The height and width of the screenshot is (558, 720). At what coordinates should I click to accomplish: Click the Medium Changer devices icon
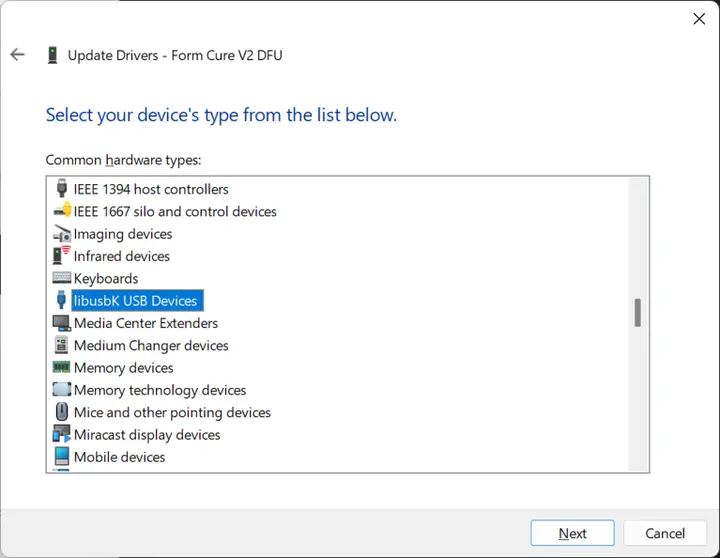pos(61,345)
